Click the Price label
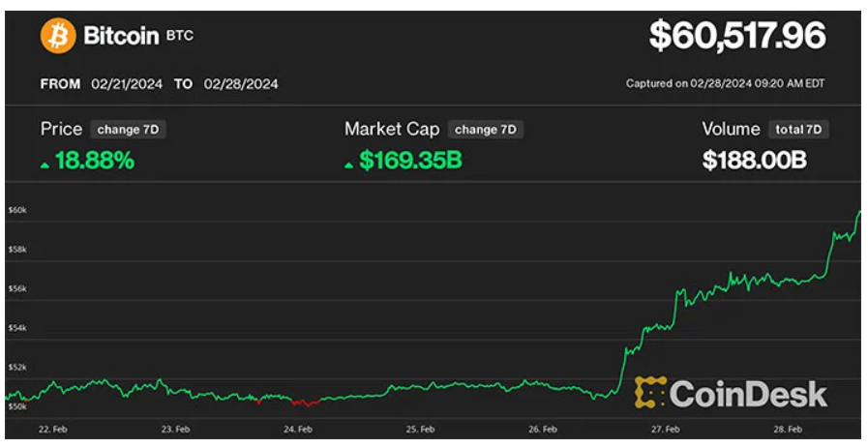 (61, 129)
